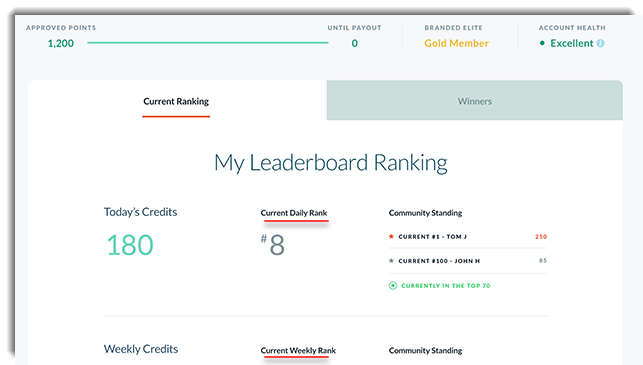Click the Weekly Credits heading
The height and width of the screenshot is (365, 643).
141,349
